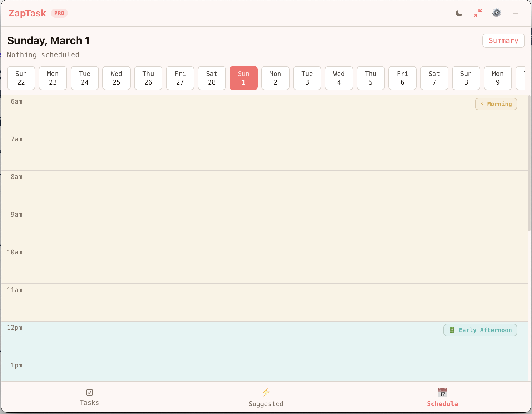Open settings with the gear icon
Screen dimensions: 532x414
pyautogui.click(x=497, y=13)
